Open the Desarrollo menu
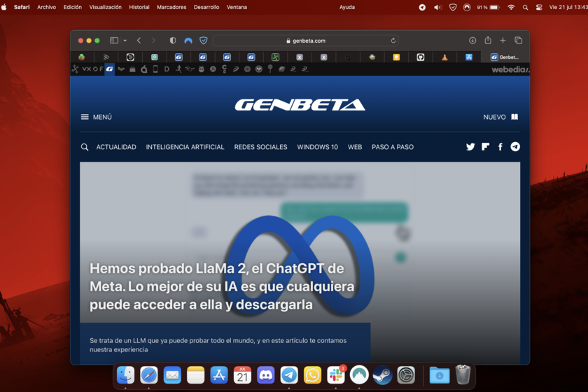Viewport: 588px width, 392px height. pyautogui.click(x=206, y=7)
